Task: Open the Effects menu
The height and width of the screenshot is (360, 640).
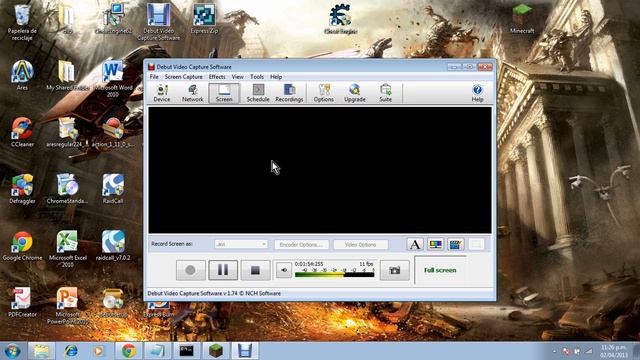Action: [x=217, y=77]
